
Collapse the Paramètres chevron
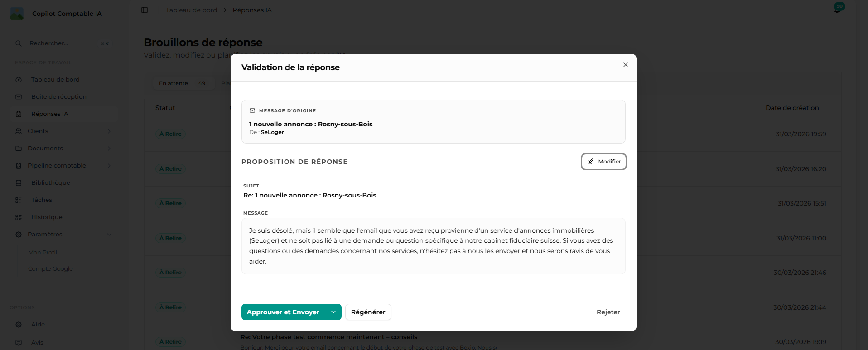[109, 235]
